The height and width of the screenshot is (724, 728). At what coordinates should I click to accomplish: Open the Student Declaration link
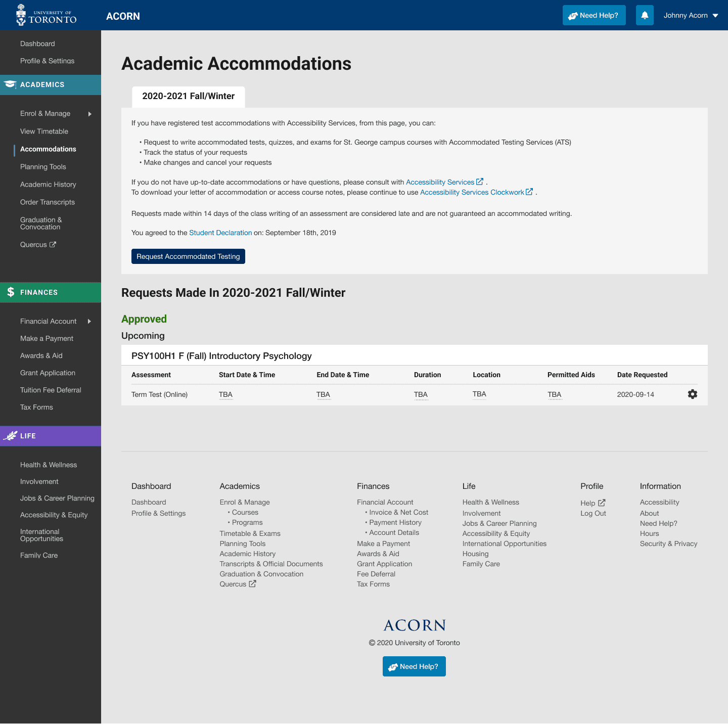click(x=220, y=233)
